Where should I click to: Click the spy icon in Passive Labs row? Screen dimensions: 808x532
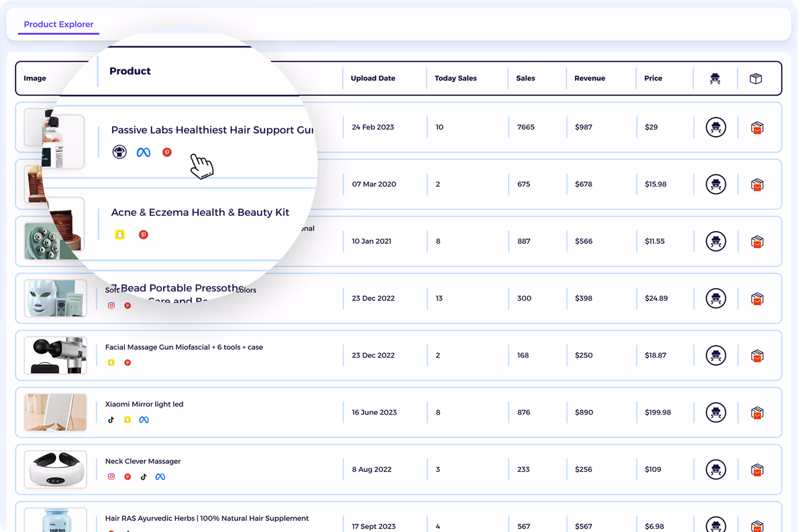(716, 127)
